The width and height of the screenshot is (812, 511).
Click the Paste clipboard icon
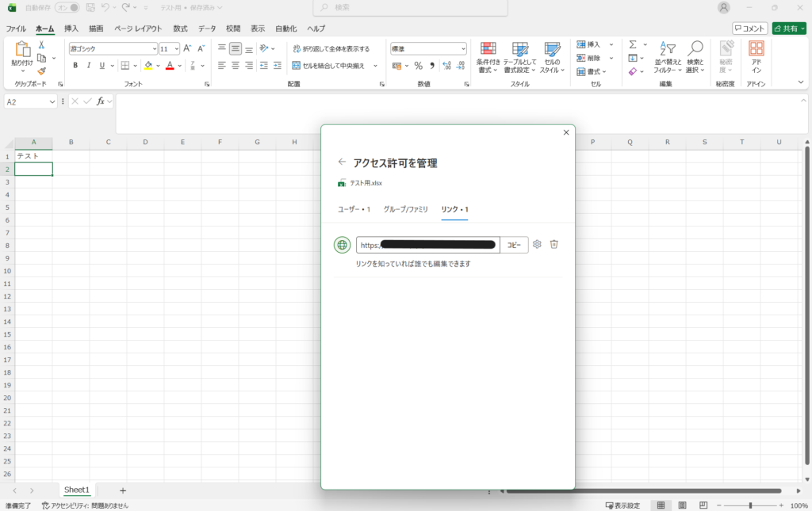click(22, 50)
